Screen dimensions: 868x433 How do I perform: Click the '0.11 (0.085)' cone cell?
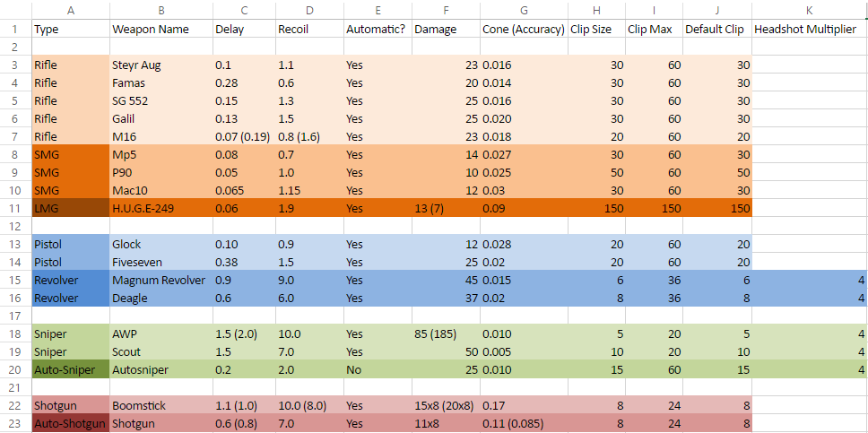[525, 424]
